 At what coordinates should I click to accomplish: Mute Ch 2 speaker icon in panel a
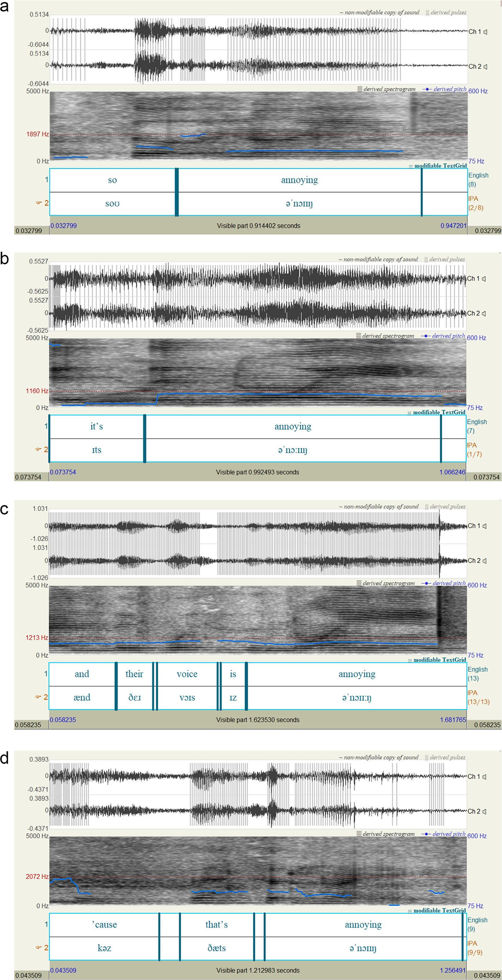[x=485, y=67]
